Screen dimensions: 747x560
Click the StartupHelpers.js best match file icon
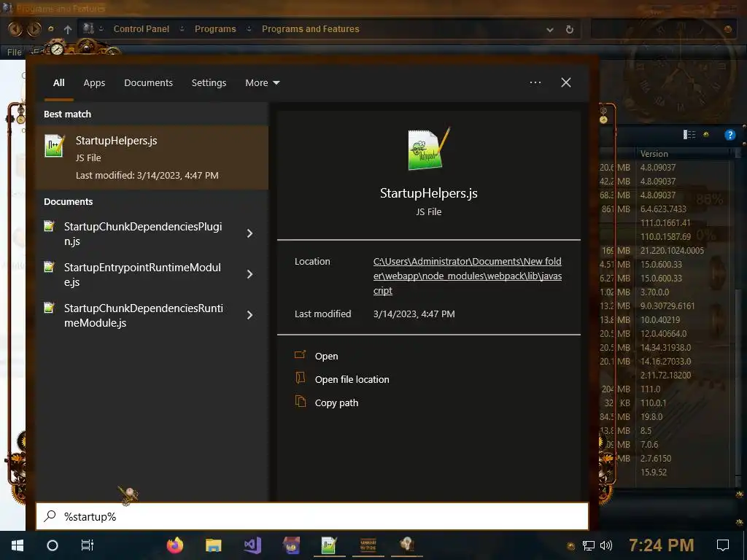tap(54, 145)
